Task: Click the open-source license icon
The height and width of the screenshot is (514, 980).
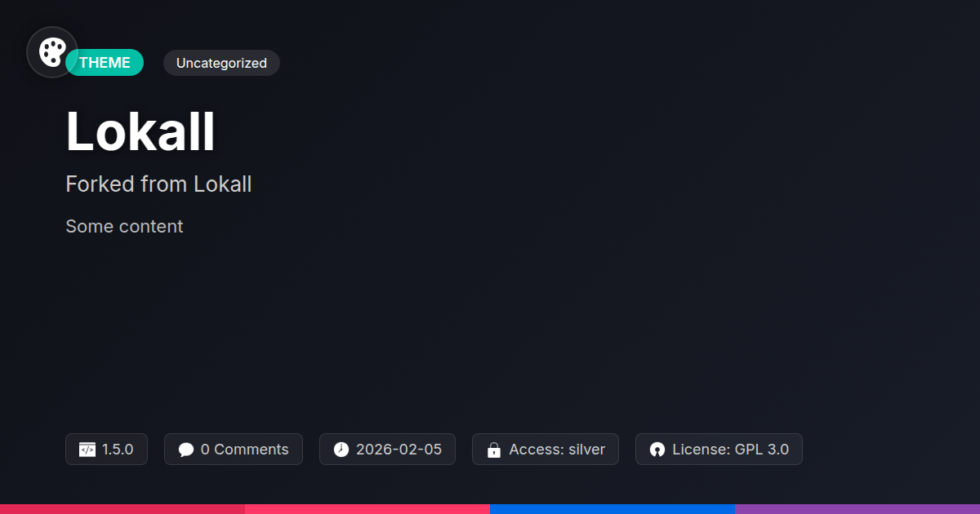Action: [657, 450]
